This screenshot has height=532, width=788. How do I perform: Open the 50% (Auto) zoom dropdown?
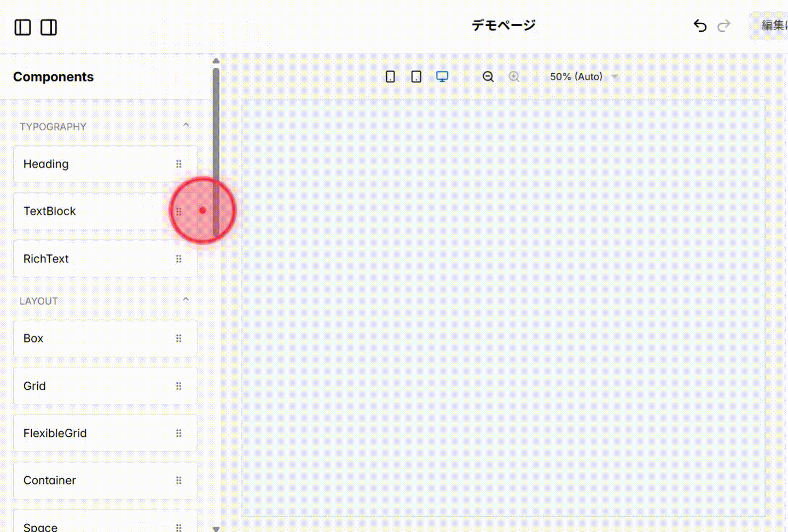point(583,77)
